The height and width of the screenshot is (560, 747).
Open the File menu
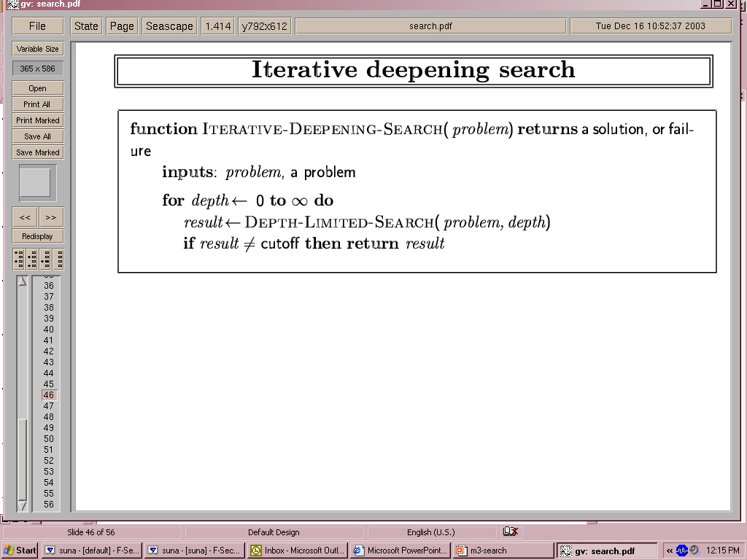click(x=37, y=26)
